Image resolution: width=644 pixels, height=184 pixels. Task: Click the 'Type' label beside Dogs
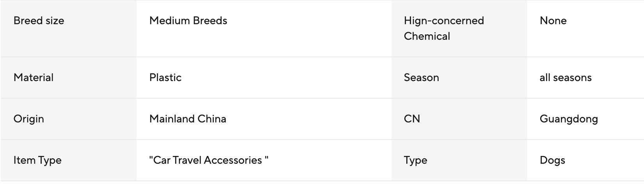click(x=416, y=160)
